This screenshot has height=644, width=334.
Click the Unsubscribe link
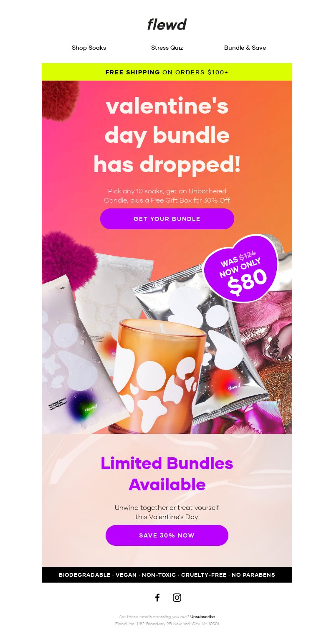[x=202, y=616]
